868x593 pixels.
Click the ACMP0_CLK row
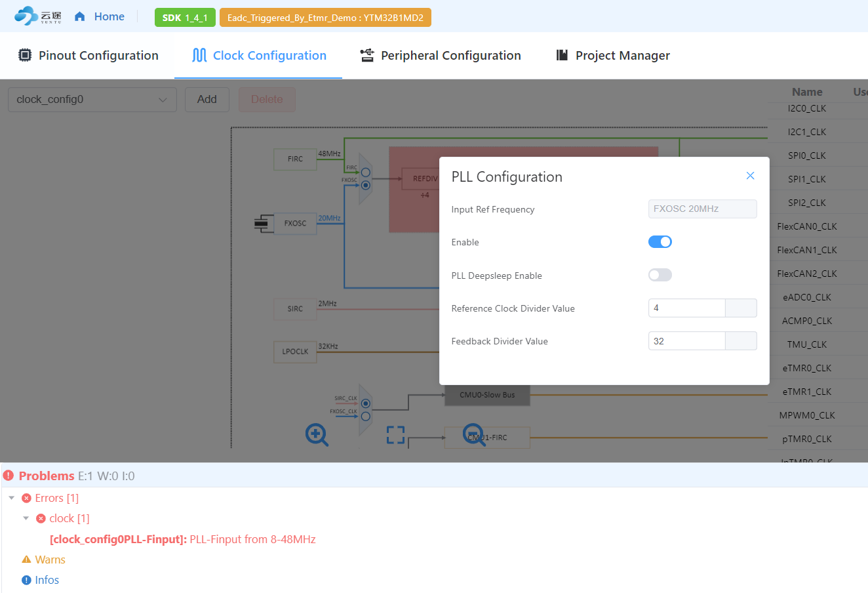[818, 321]
